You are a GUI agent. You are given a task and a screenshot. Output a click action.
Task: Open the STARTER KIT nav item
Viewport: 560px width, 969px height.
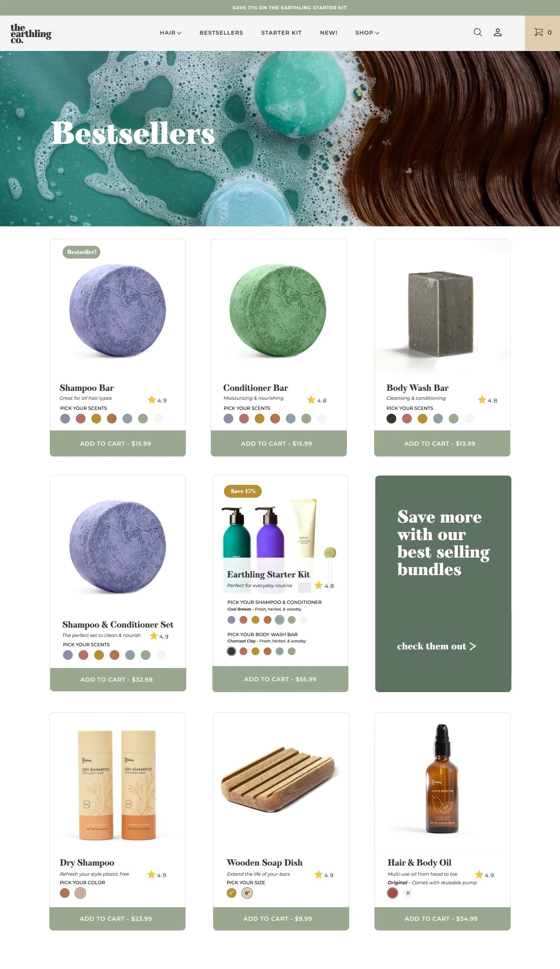click(282, 33)
